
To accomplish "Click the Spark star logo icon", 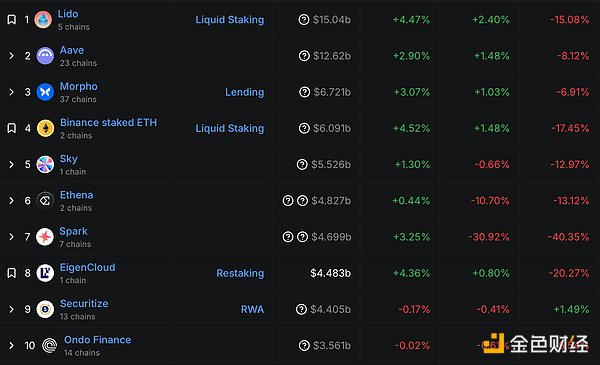I will tap(45, 237).
